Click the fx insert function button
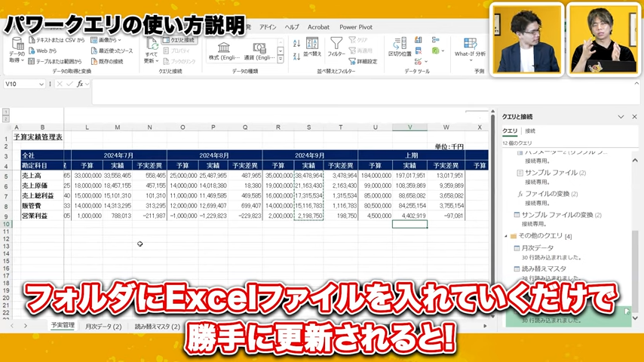 tap(80, 84)
